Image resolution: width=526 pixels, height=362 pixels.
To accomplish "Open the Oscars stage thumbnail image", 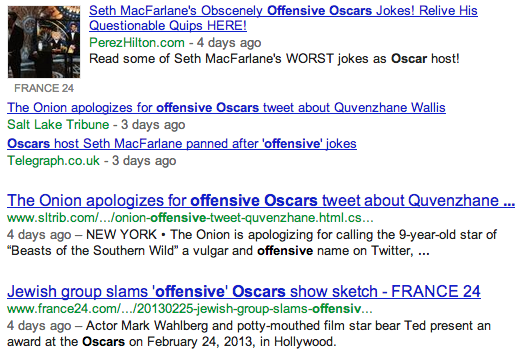I will pyautogui.click(x=44, y=42).
